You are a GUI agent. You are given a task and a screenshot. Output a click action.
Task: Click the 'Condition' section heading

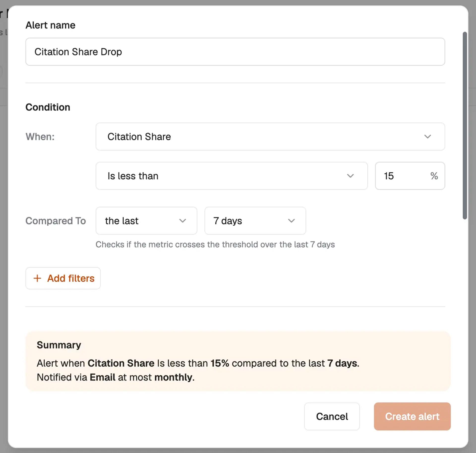click(48, 107)
